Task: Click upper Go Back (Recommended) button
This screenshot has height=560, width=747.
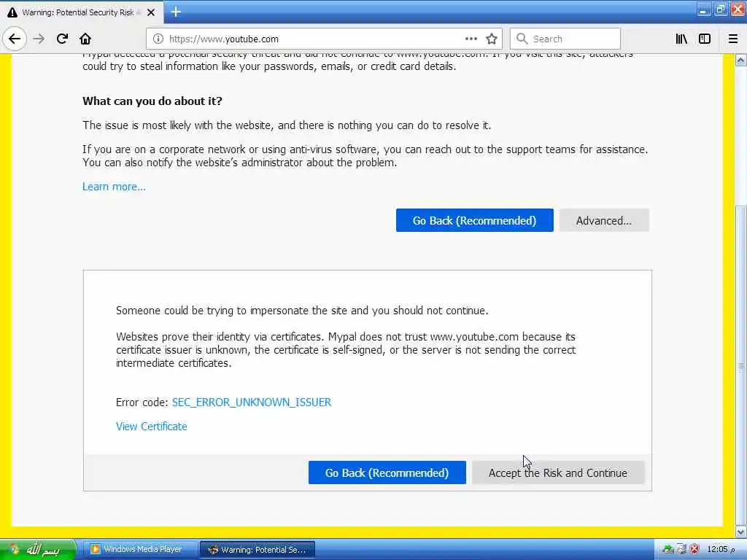Action: click(474, 220)
